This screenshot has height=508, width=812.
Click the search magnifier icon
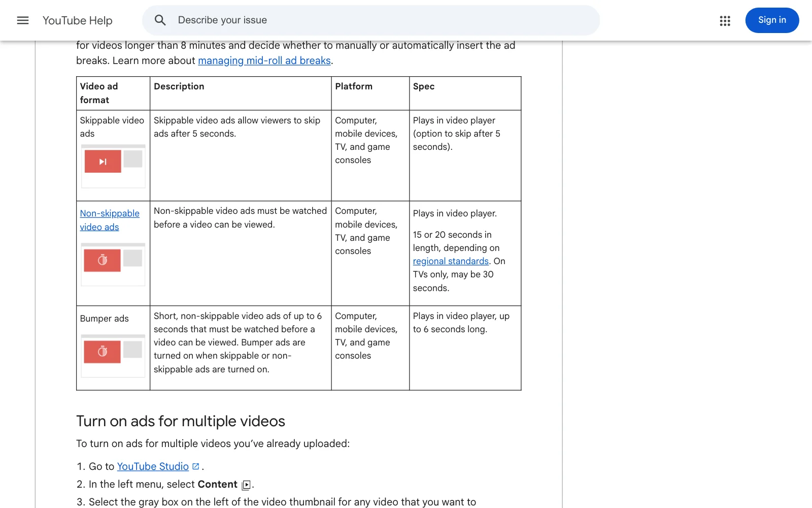[160, 20]
